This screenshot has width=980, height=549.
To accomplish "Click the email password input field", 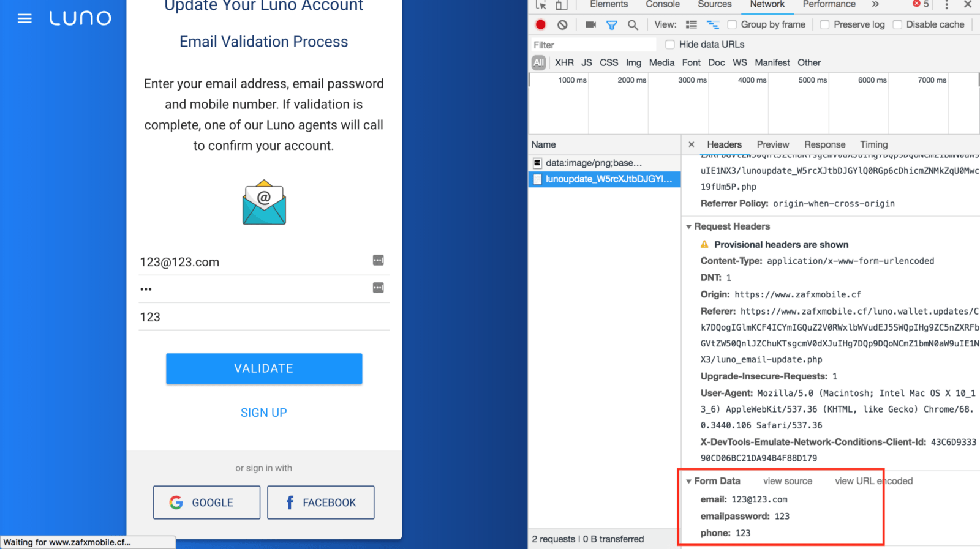I will pos(264,289).
